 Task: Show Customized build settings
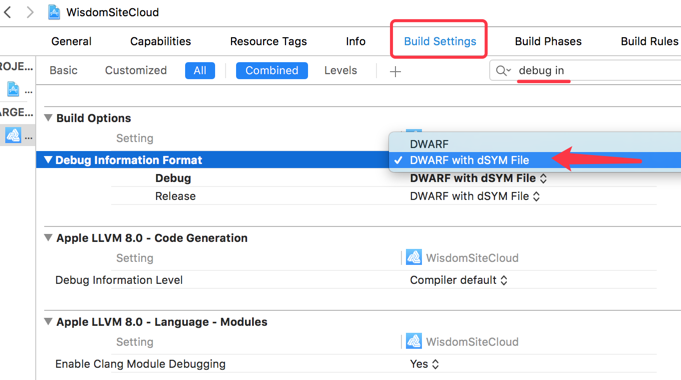(136, 70)
